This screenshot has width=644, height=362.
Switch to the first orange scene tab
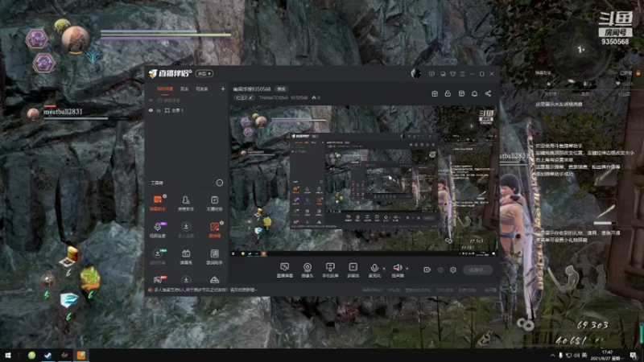coord(165,89)
